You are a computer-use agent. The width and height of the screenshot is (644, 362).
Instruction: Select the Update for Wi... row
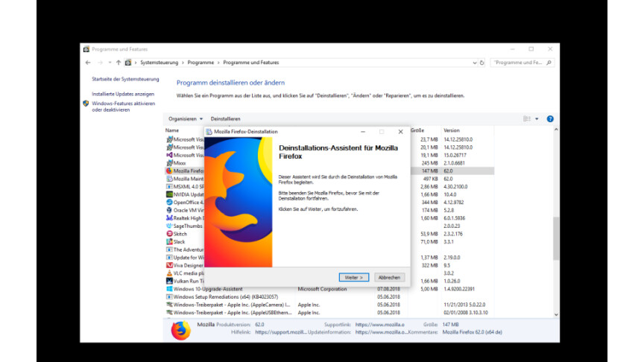(x=184, y=257)
